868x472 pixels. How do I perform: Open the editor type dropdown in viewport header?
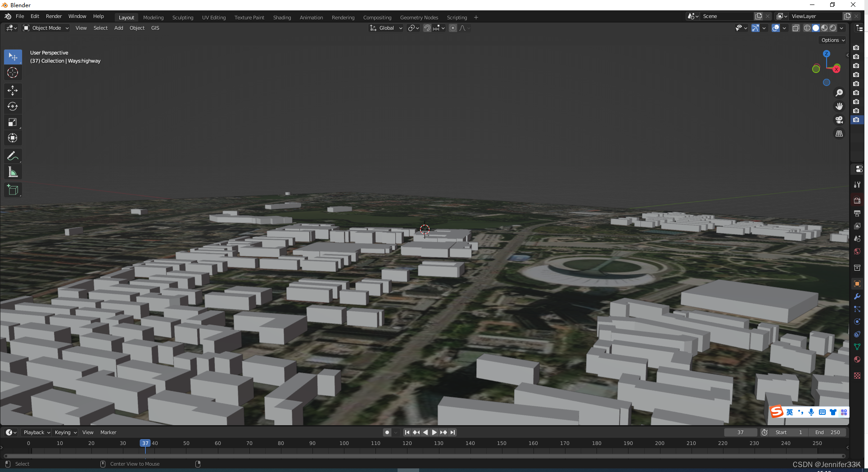tap(11, 28)
